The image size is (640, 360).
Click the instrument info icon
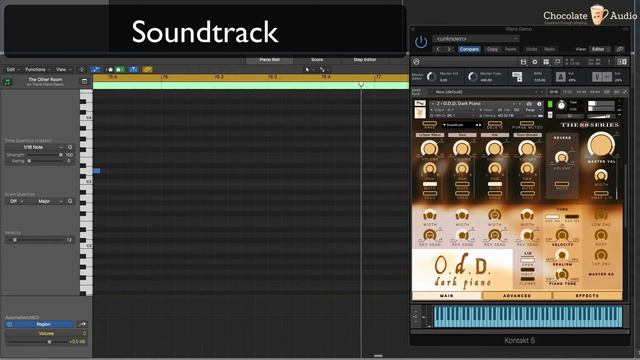click(x=539, y=104)
